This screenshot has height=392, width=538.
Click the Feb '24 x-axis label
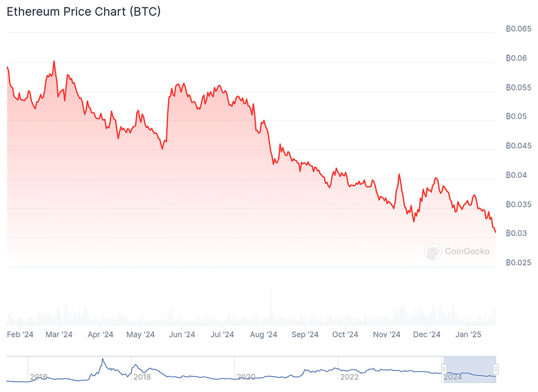(x=20, y=334)
